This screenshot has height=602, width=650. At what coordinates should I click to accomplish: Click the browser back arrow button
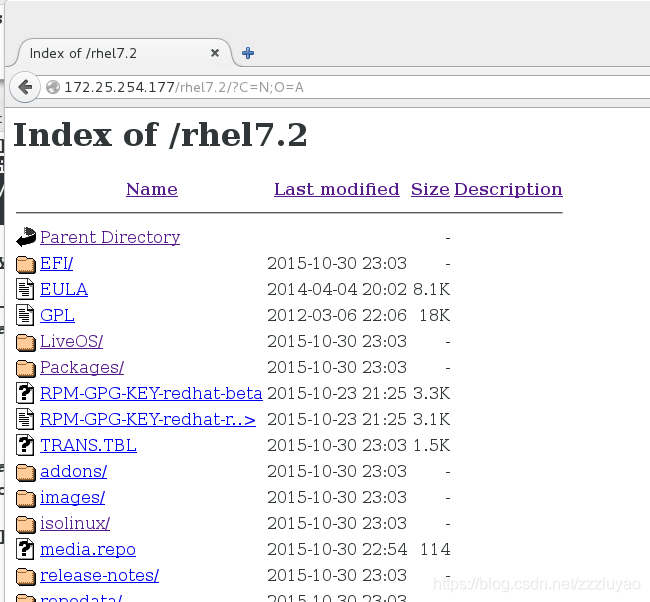coord(25,87)
